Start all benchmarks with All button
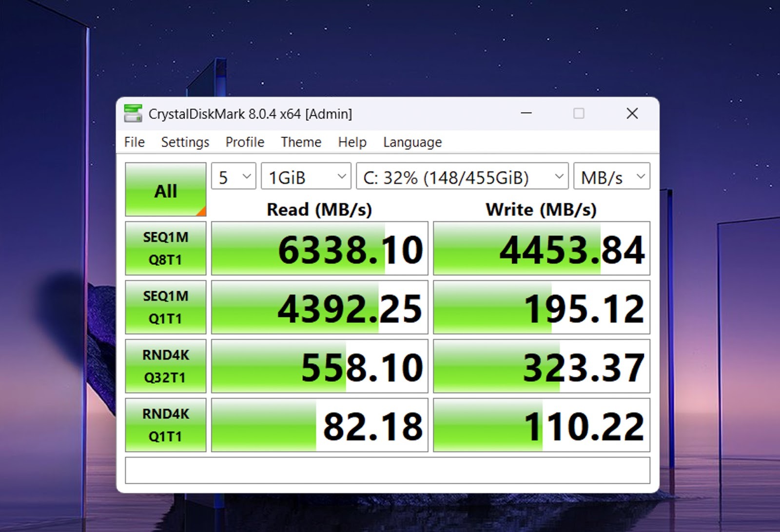The width and height of the screenshot is (780, 532). [166, 190]
